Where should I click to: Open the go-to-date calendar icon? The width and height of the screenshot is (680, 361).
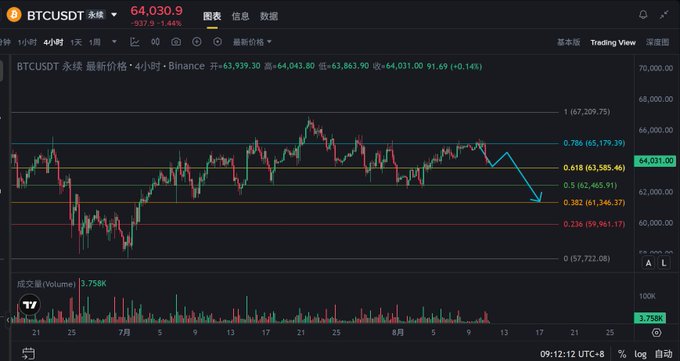coord(28,354)
